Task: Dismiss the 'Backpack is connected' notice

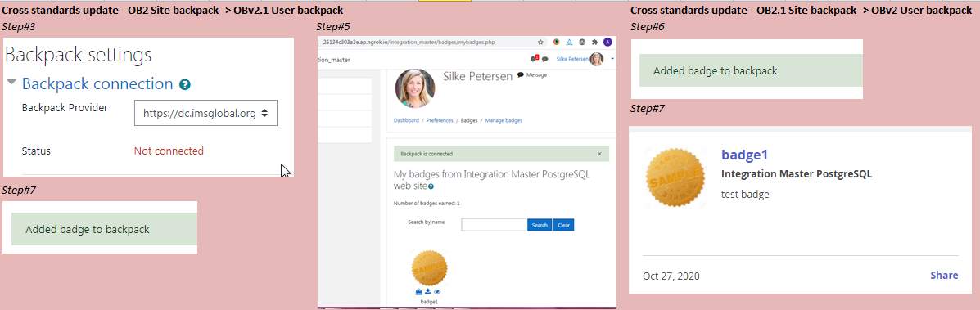Action: click(599, 154)
